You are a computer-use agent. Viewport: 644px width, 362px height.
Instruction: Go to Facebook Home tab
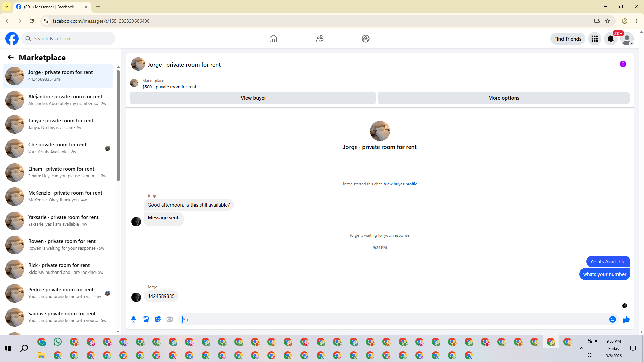coord(273,39)
